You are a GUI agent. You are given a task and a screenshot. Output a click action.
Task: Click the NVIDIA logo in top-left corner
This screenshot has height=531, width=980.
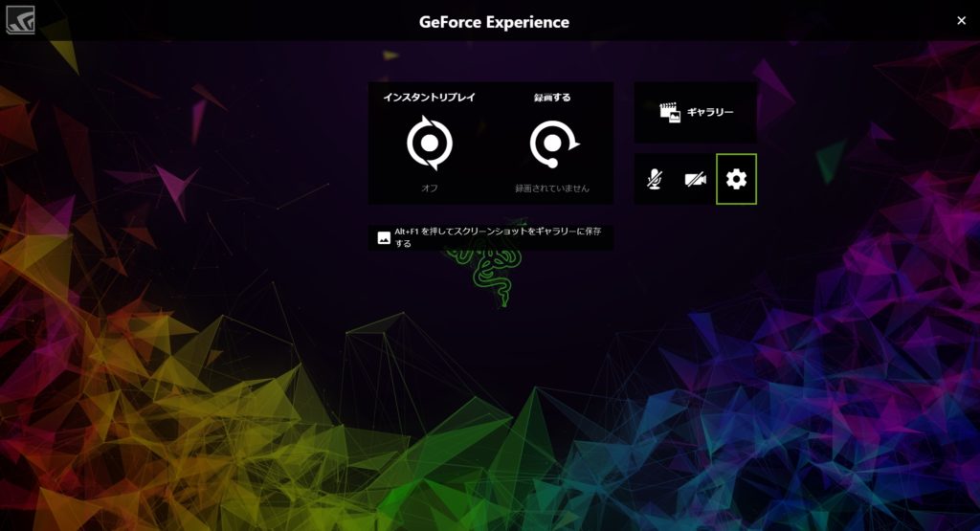point(20,20)
